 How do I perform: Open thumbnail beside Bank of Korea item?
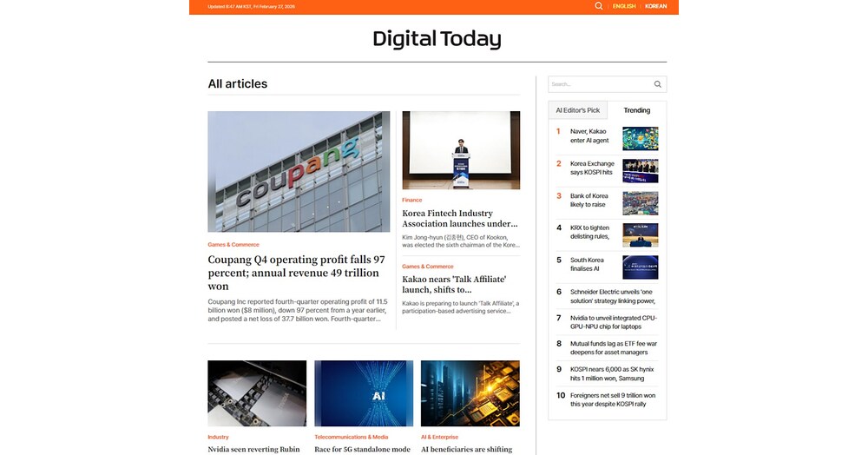click(641, 203)
